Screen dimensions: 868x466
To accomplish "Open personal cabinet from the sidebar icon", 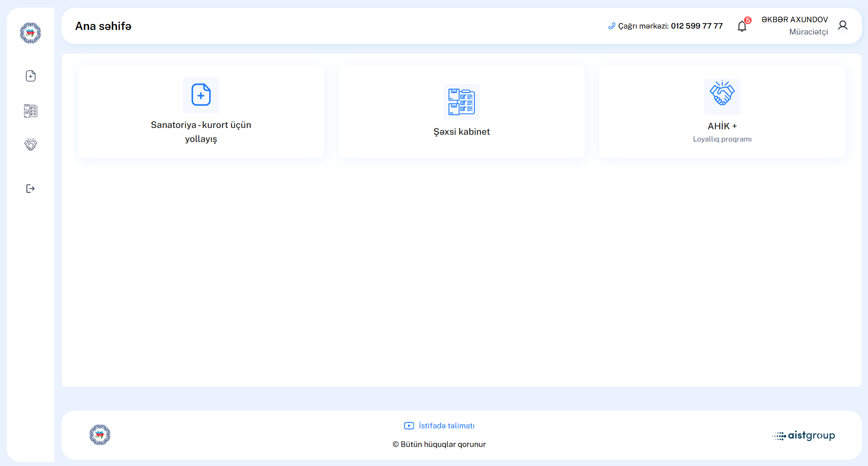I will click(x=30, y=111).
